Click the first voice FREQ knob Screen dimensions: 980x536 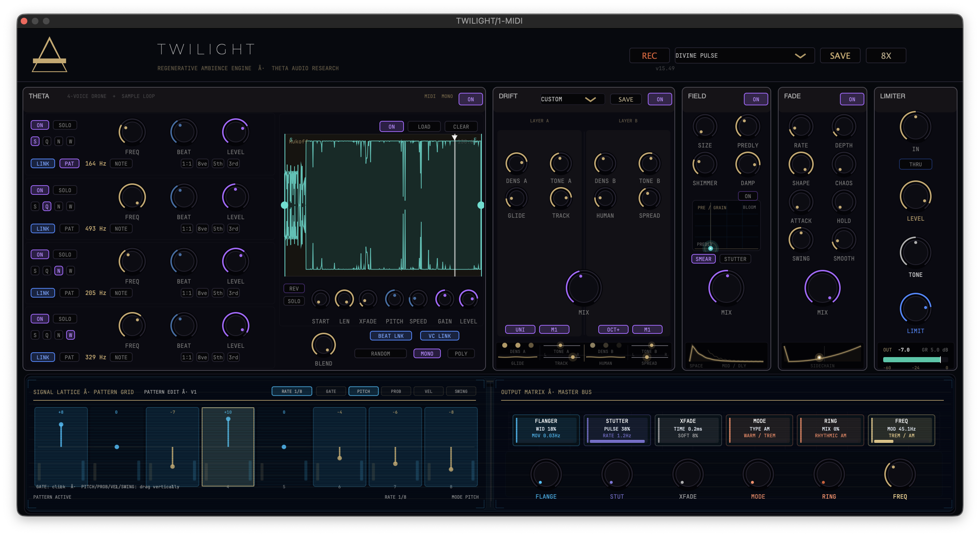pyautogui.click(x=132, y=132)
